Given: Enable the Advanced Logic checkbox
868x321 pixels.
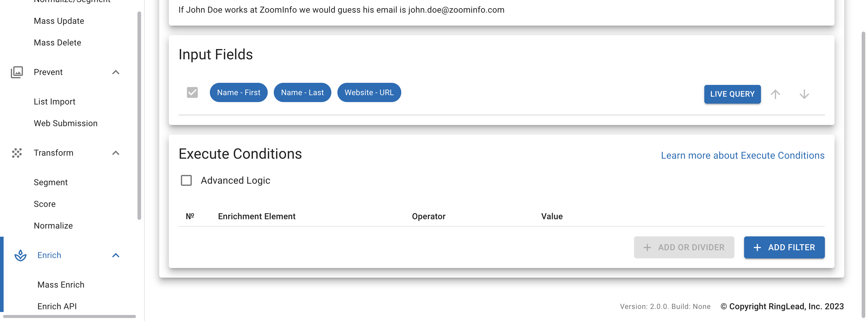Looking at the screenshot, I should tap(186, 180).
